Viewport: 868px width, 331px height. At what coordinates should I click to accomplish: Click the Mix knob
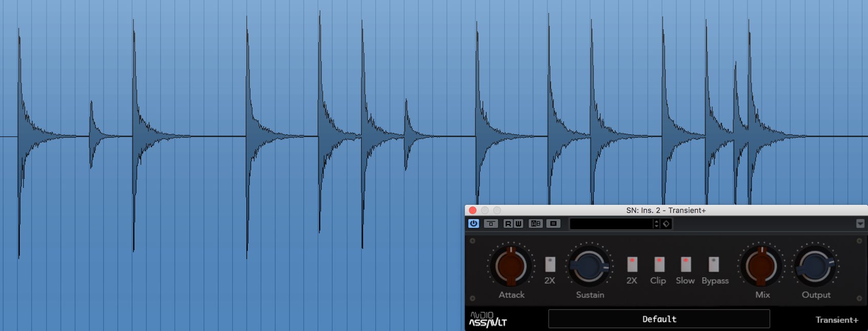[x=762, y=266]
